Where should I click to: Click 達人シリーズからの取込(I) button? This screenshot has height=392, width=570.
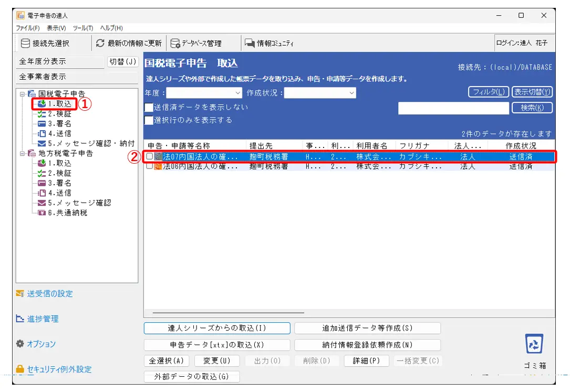[x=217, y=328]
